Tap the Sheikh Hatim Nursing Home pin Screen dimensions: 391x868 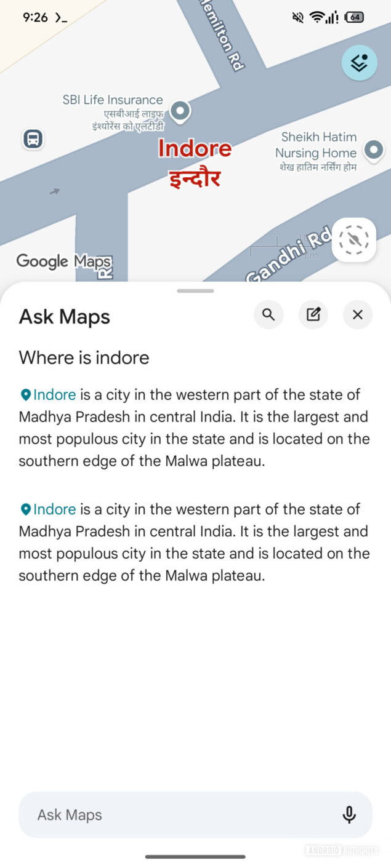pyautogui.click(x=374, y=149)
